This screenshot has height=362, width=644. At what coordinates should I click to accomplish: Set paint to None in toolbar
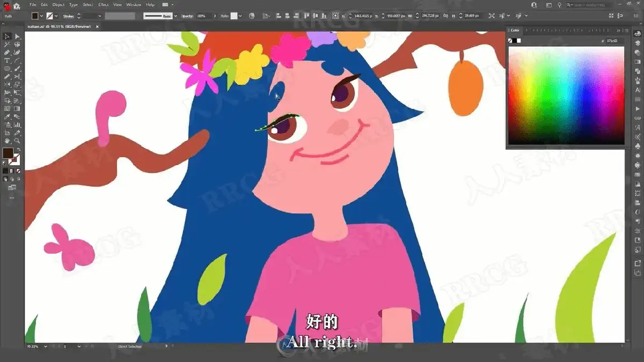pyautogui.click(x=18, y=171)
